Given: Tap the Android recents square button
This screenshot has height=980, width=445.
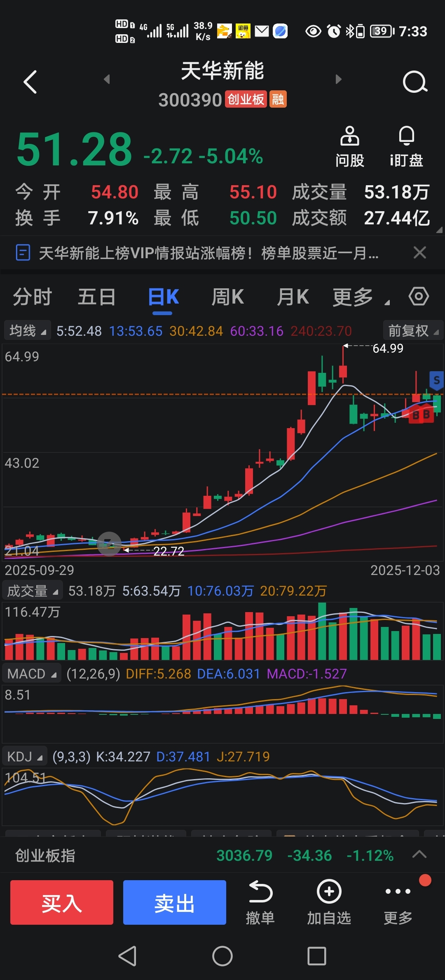Looking at the screenshot, I should point(317,956).
